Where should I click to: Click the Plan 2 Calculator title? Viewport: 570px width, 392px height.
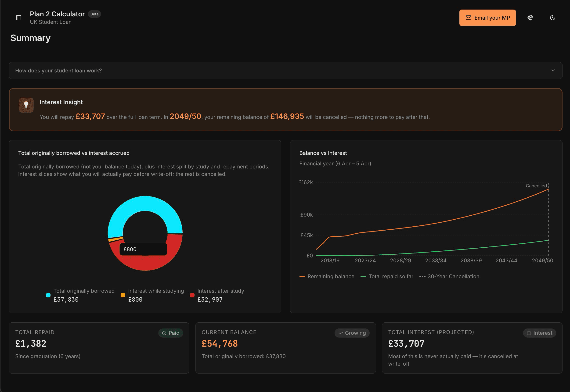(57, 14)
